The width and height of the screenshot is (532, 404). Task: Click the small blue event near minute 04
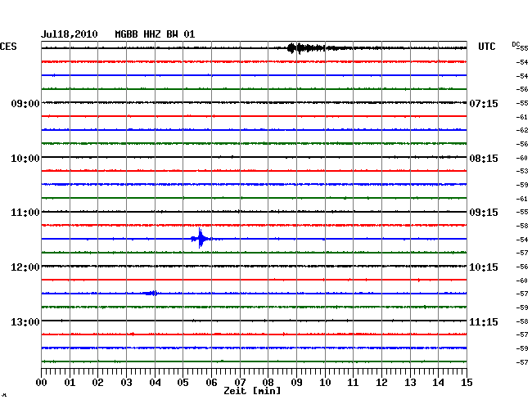tap(151, 293)
